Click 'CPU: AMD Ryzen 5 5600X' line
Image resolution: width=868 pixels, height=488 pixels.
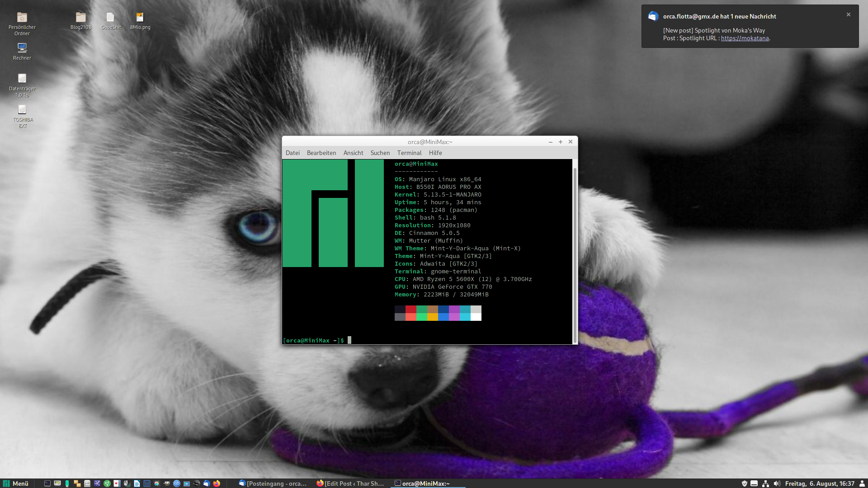click(x=463, y=279)
